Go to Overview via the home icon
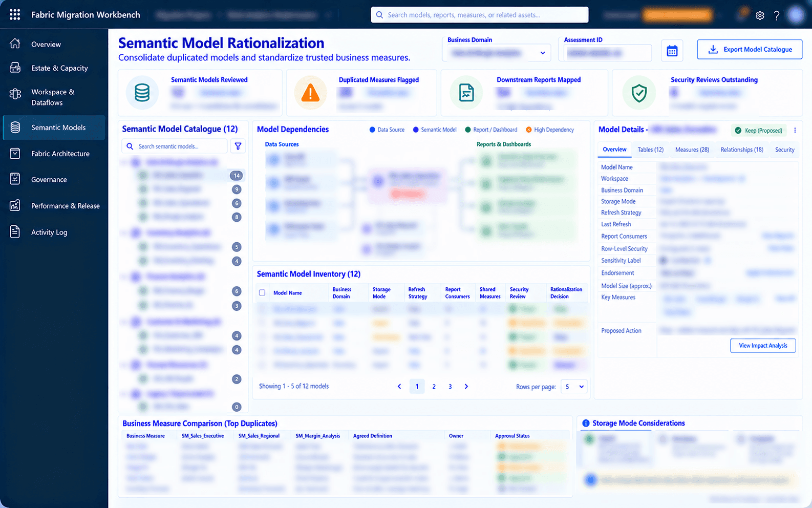Screen dimensions: 812x508 point(15,44)
